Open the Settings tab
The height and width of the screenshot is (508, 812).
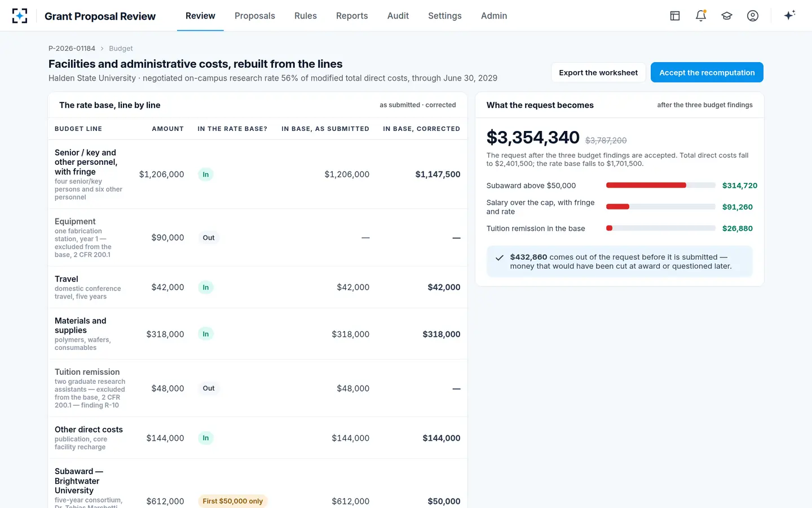tap(445, 16)
